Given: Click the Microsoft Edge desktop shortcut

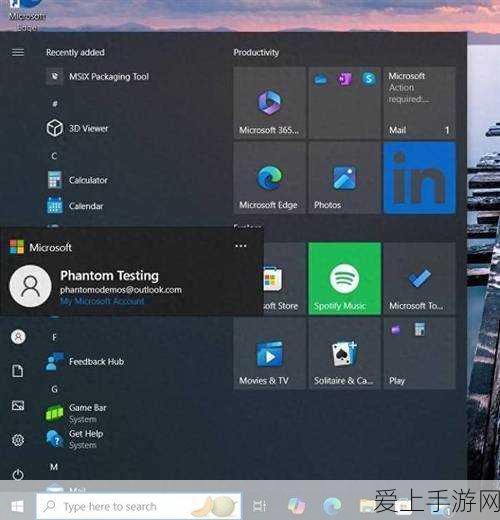Looking at the screenshot, I should [x=27, y=15].
